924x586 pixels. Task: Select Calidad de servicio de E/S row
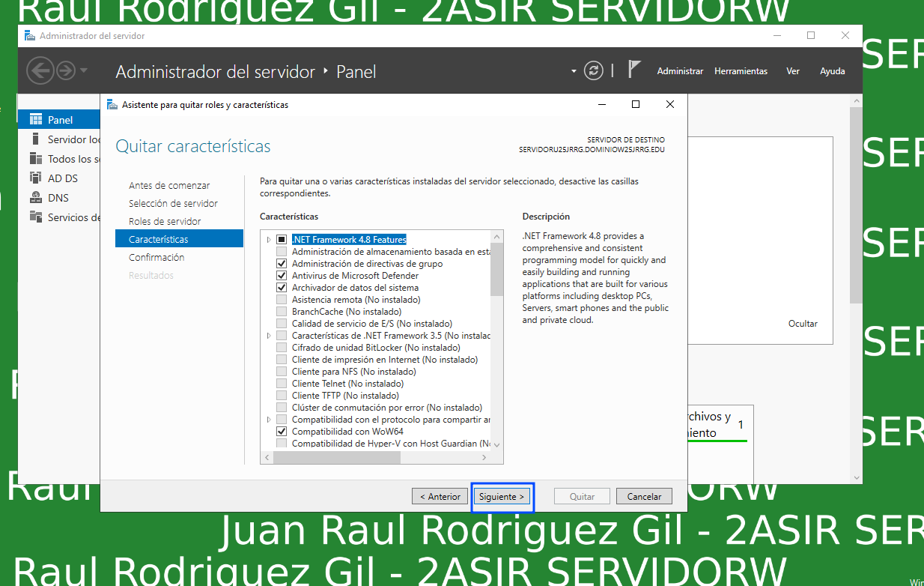pyautogui.click(x=371, y=324)
